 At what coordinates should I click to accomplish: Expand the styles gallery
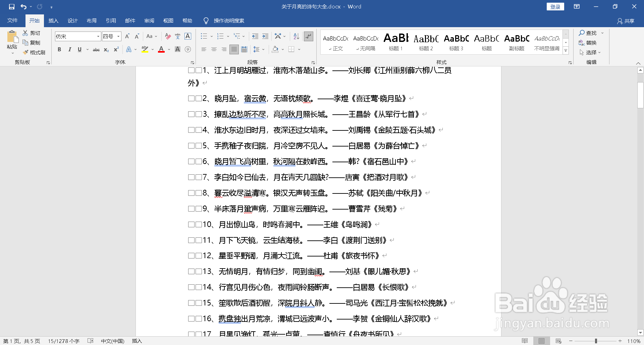pos(566,51)
